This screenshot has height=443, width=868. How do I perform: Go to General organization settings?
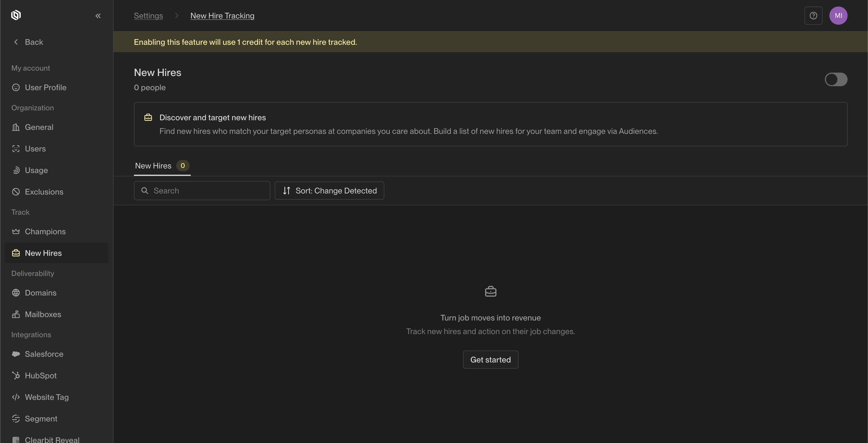point(56,127)
